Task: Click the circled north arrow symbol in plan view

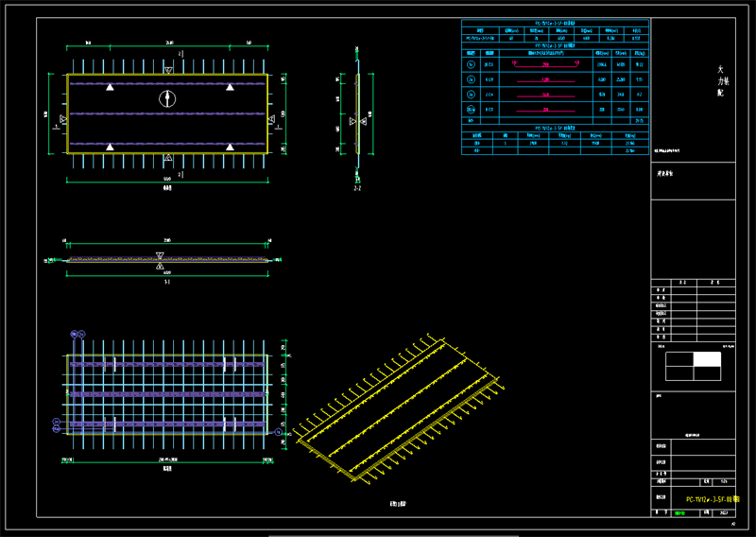Action: pyautogui.click(x=167, y=99)
